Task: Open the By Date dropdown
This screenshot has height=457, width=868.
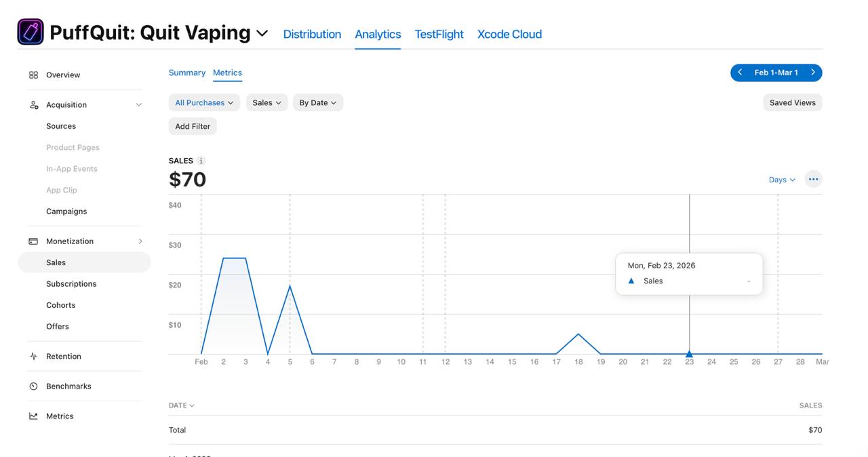Action: tap(318, 102)
